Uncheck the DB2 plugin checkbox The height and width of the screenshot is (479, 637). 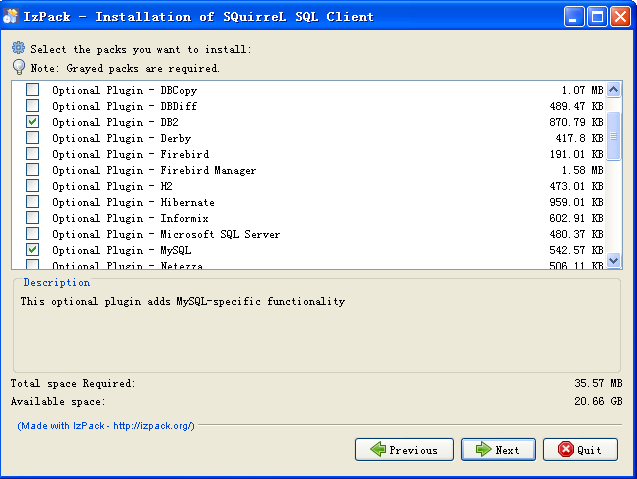point(32,121)
